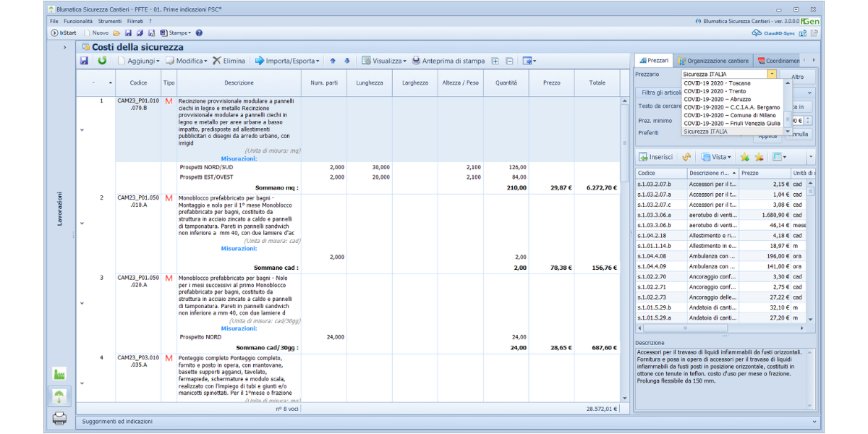Toggle the Prezzario combo box arrow

(x=773, y=74)
